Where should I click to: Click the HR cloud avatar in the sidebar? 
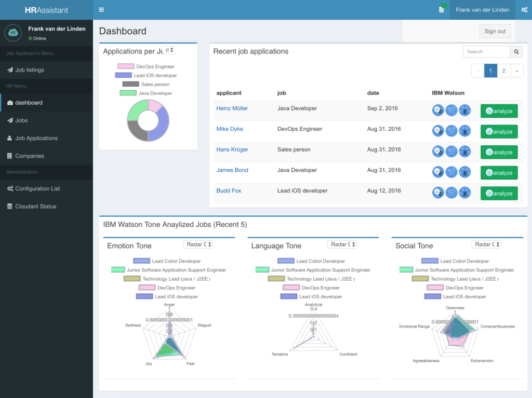coord(13,33)
